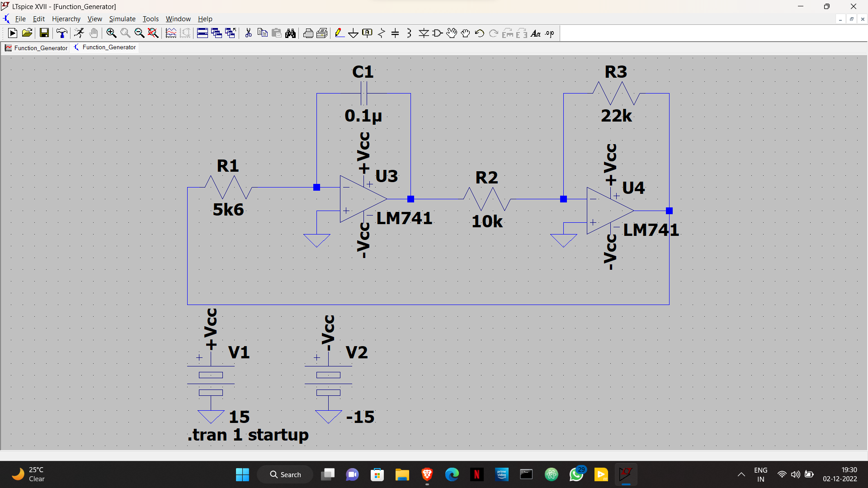Open the Simulate menu

pos(121,19)
